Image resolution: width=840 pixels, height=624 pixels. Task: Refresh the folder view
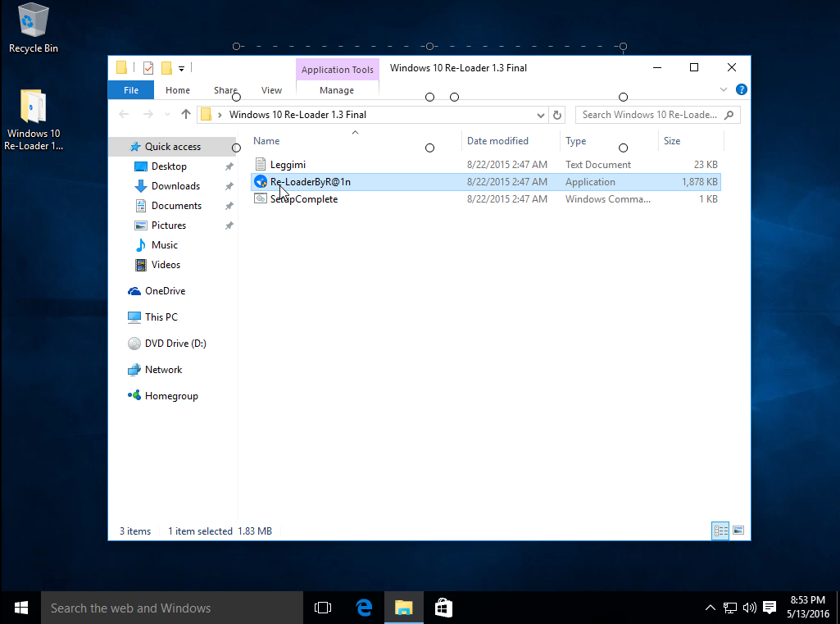point(557,115)
